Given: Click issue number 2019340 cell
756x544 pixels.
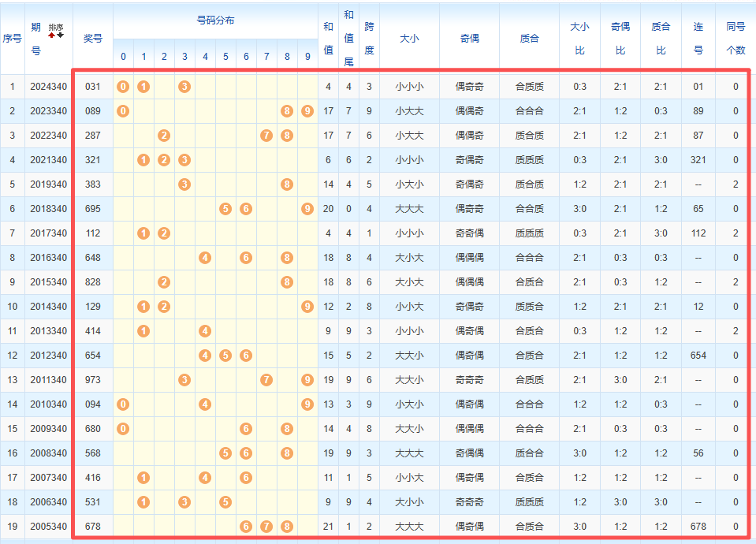Looking at the screenshot, I should [49, 184].
